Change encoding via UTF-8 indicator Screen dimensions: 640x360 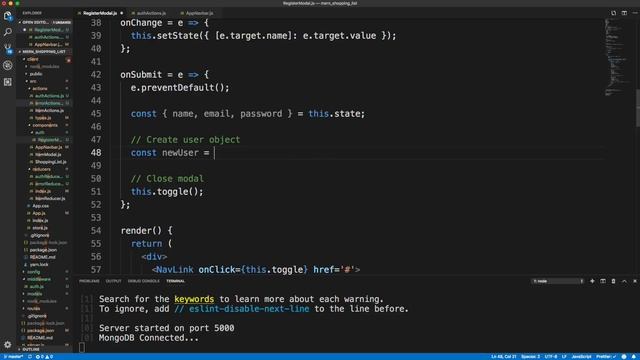point(551,357)
